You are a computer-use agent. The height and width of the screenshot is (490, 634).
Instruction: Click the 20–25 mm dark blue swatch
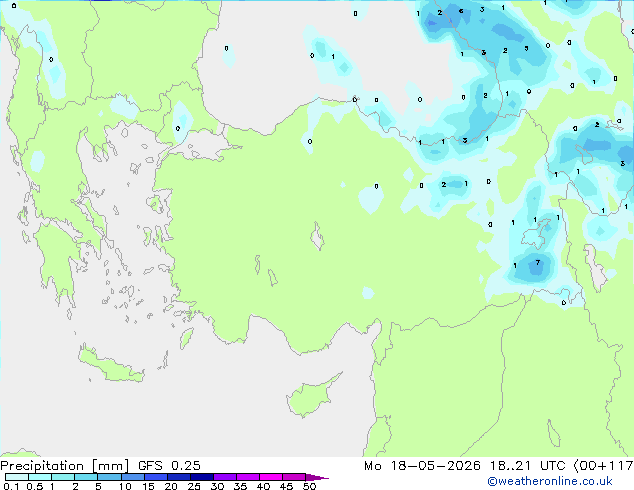[x=179, y=477]
